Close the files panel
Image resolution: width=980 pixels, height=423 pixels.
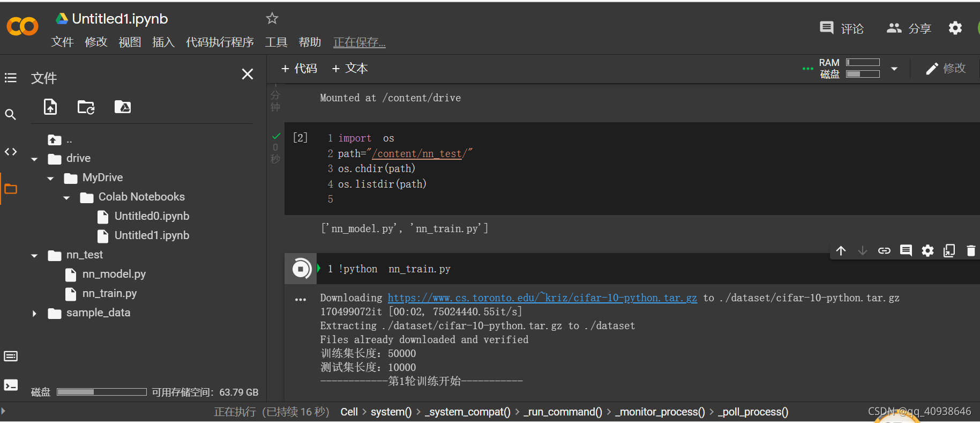(248, 74)
